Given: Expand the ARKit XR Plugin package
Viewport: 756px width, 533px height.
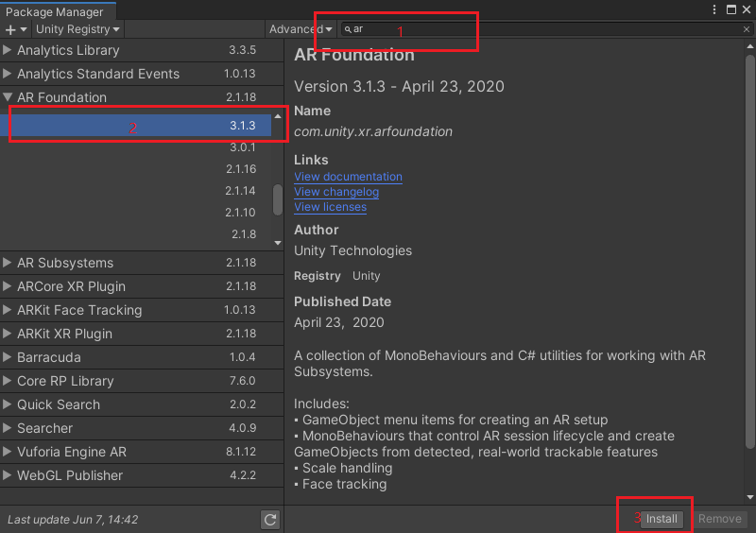Looking at the screenshot, I should (x=8, y=334).
